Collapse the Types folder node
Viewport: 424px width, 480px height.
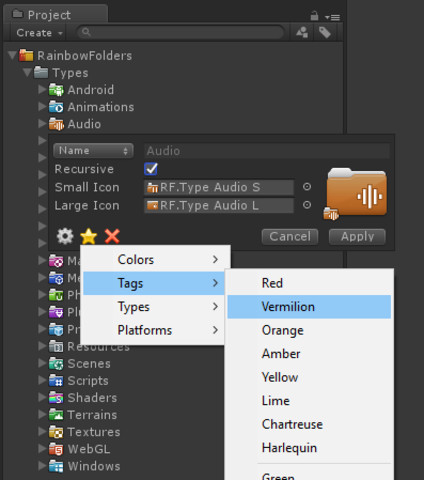27,72
